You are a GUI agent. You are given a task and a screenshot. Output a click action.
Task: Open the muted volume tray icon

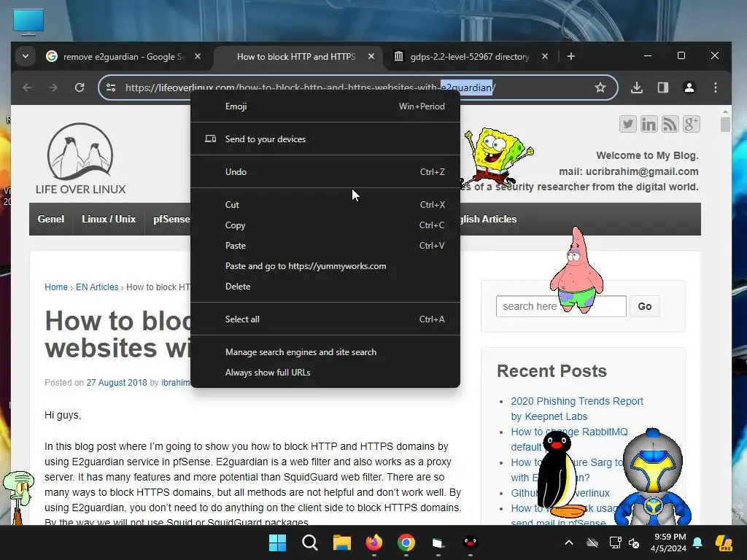coord(634,542)
